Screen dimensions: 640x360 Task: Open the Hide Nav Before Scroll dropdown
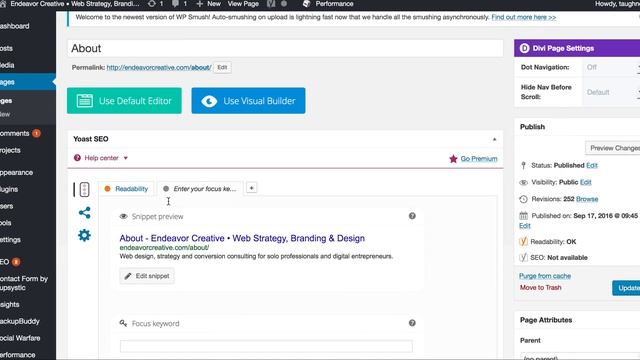tap(611, 92)
